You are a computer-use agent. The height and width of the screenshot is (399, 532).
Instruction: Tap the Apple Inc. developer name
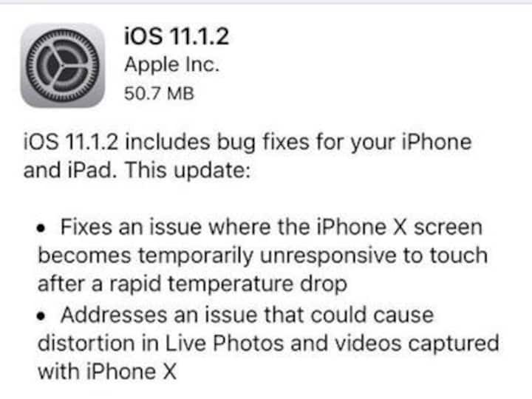(x=171, y=65)
